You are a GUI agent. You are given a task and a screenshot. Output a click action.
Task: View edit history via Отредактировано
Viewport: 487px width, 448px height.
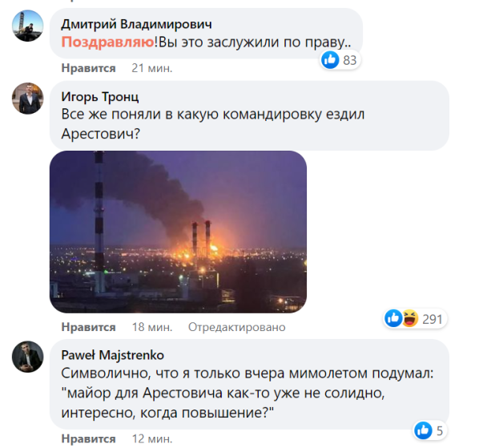(236, 327)
